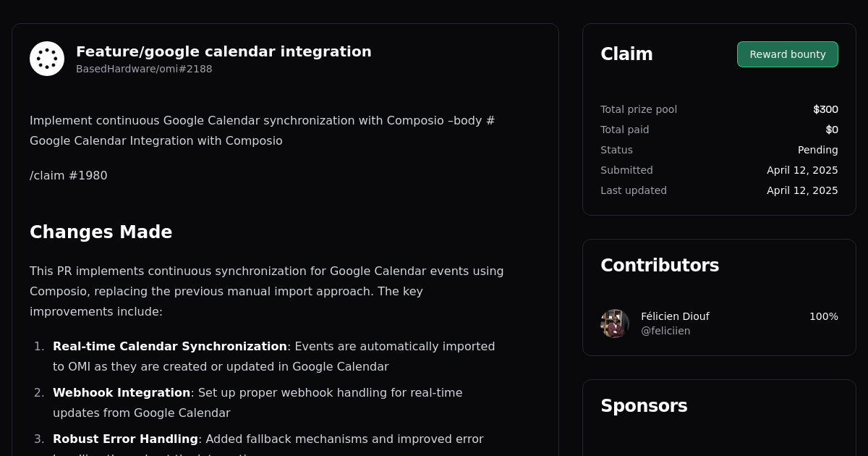Click the Claim panel heading
The width and height of the screenshot is (868, 456).
pyautogui.click(x=626, y=54)
